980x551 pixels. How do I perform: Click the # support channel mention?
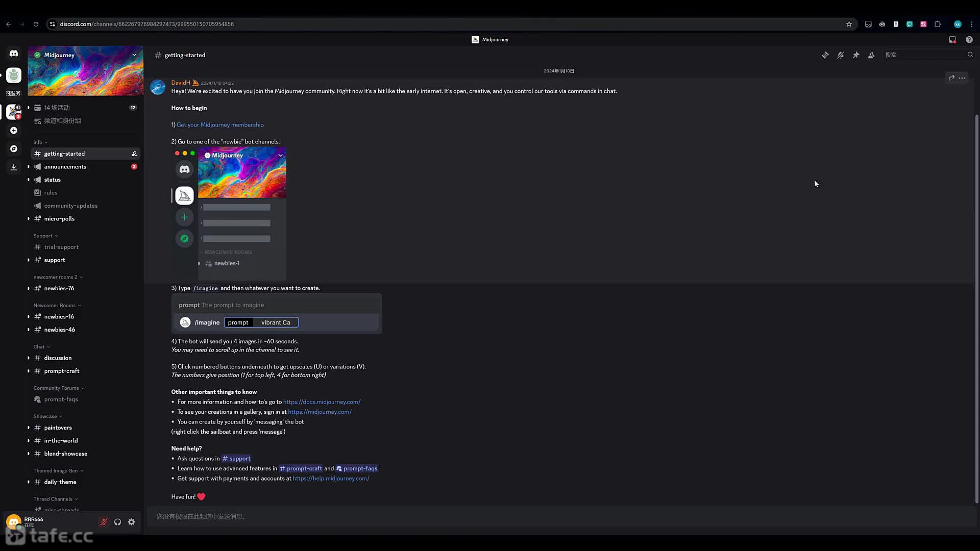coord(236,459)
